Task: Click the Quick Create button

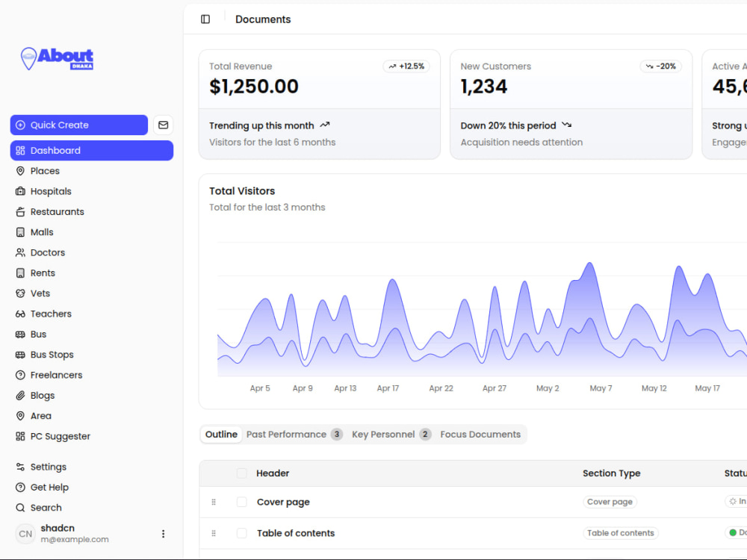Action: [x=79, y=125]
